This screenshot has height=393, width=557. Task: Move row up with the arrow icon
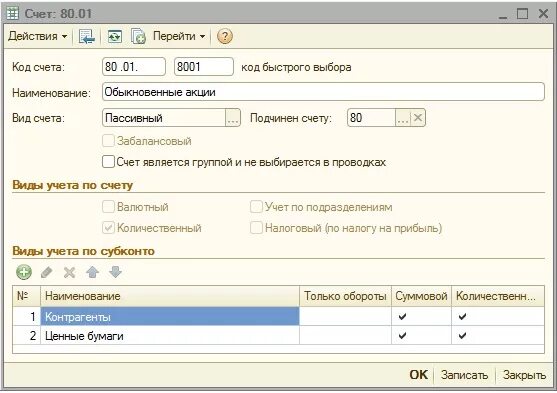coord(92,273)
